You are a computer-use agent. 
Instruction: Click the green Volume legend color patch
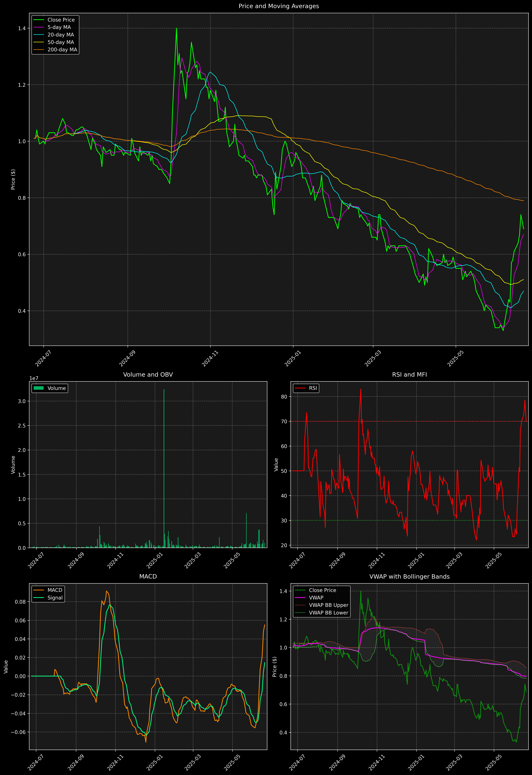click(x=39, y=388)
